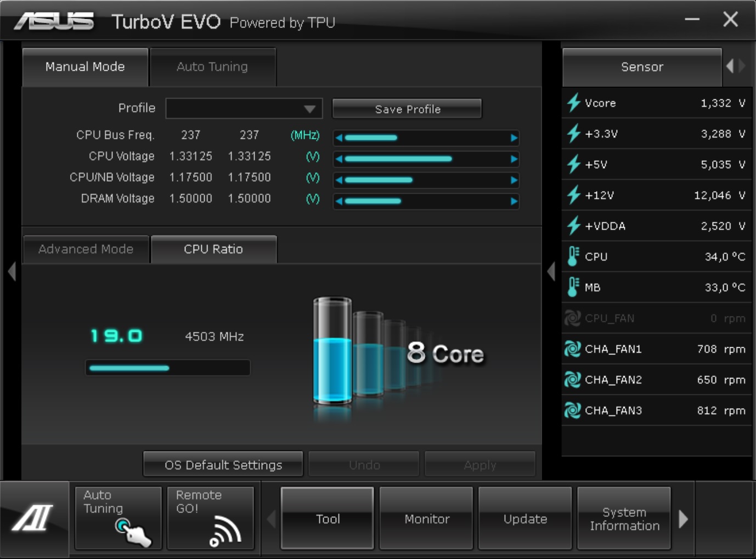Click the CHA_FAN2 fan icon

pos(573,380)
